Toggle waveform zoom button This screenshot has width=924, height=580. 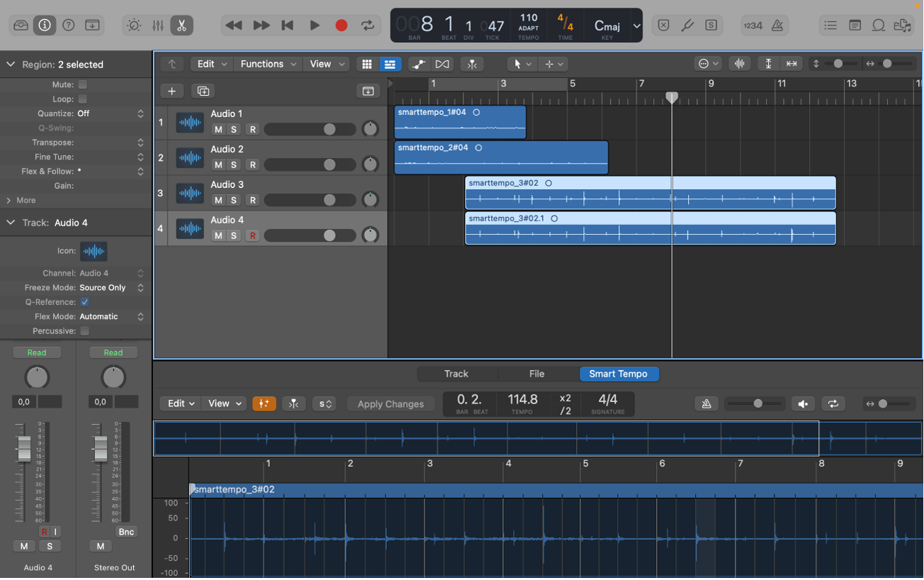(x=739, y=64)
